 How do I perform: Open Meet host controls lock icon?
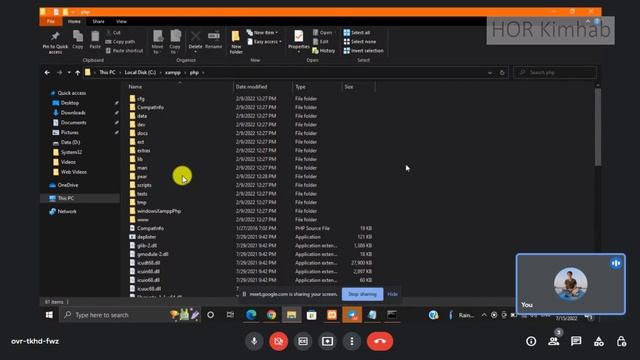(x=621, y=341)
